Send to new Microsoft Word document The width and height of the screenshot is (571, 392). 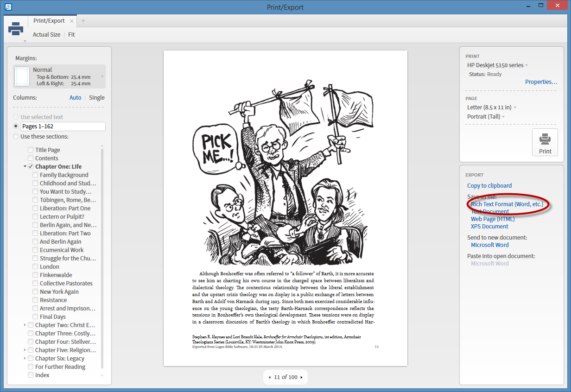490,245
